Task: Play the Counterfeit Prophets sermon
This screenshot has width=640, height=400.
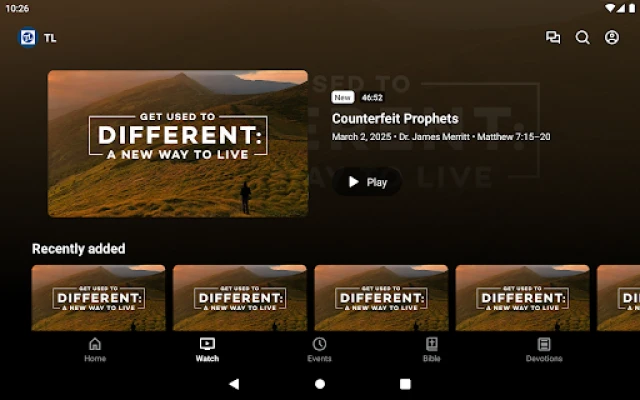Action: [x=367, y=182]
